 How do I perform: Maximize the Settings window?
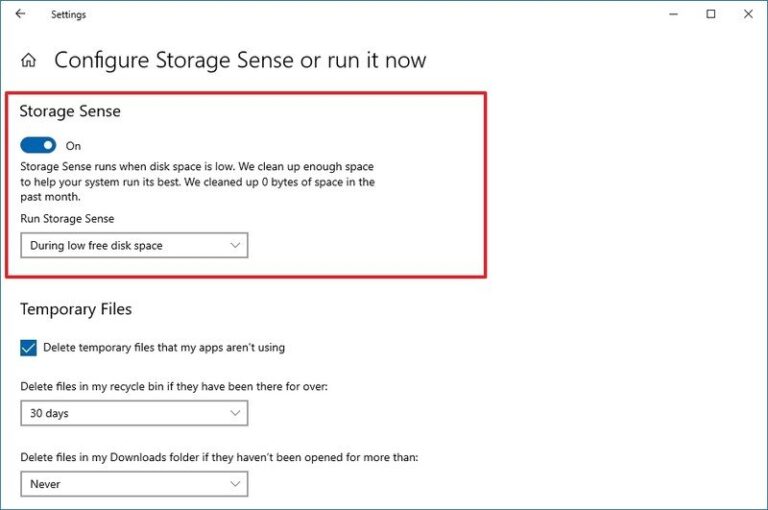[711, 14]
